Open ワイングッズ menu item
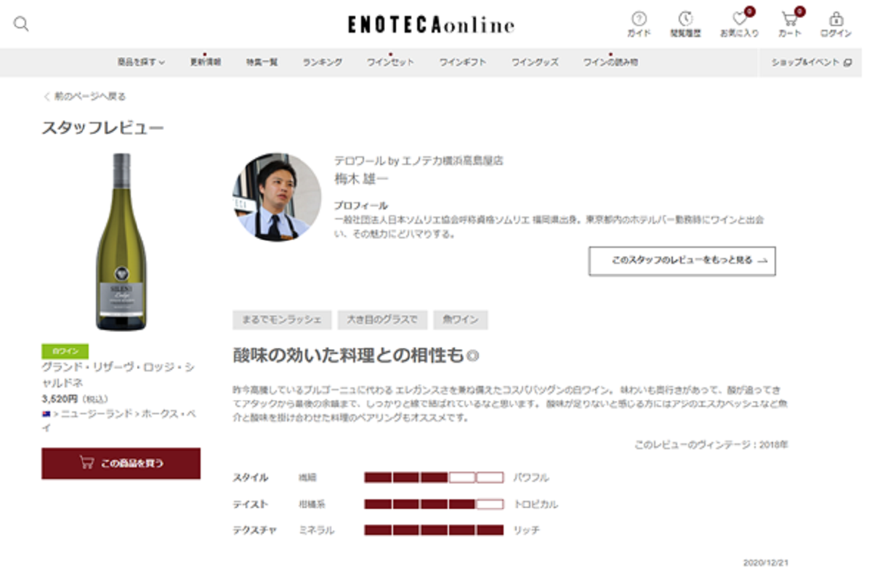Screen dimensions: 872x588 click(x=535, y=63)
